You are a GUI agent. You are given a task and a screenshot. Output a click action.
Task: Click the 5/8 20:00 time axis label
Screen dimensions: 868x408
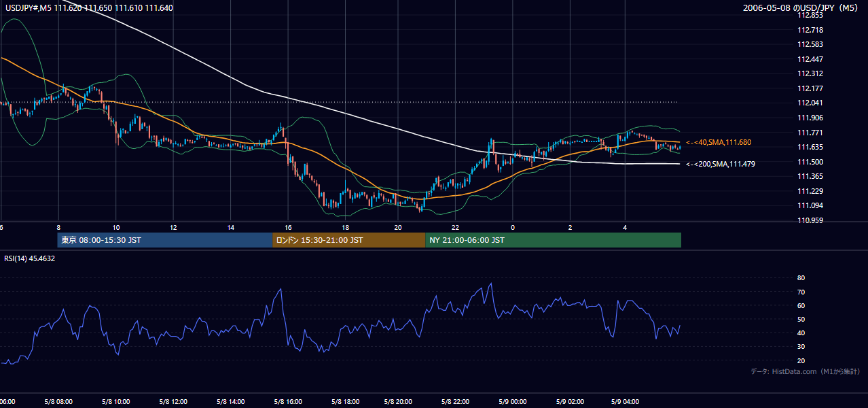tap(398, 402)
